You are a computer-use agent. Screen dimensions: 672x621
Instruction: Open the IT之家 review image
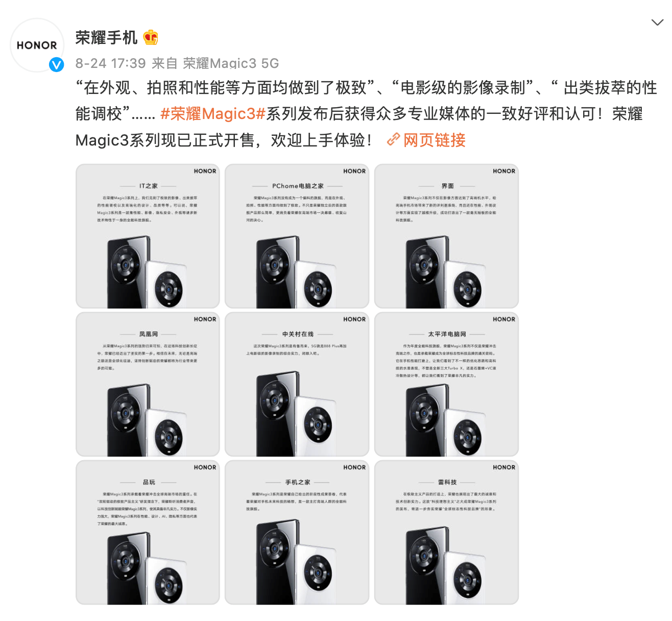[x=148, y=236]
